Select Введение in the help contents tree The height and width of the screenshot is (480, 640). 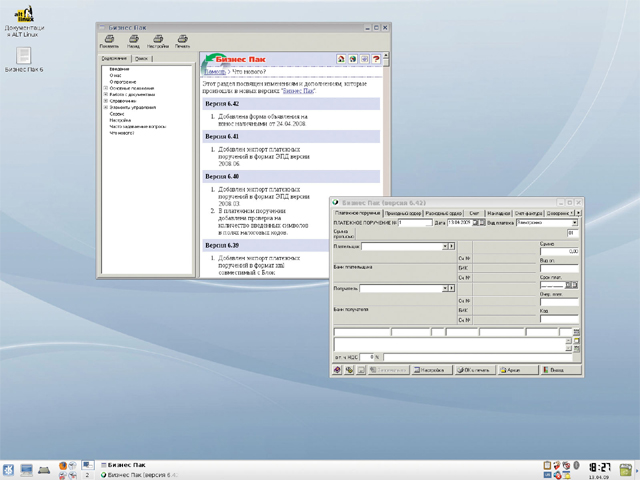pos(119,69)
